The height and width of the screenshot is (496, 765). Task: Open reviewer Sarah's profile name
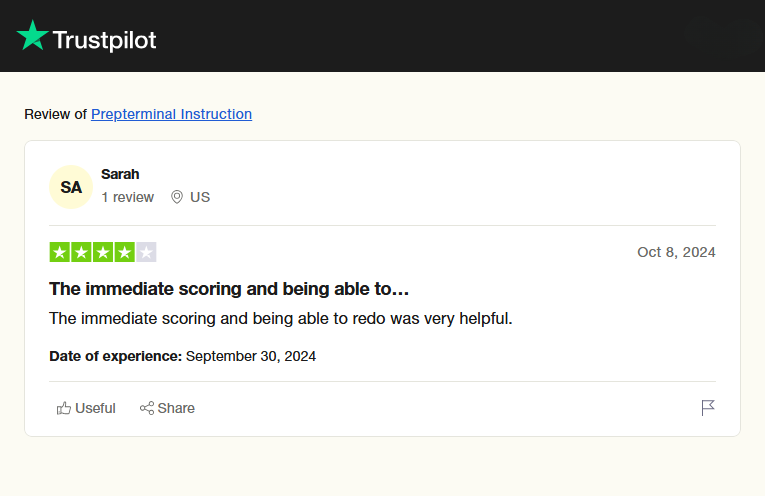pyautogui.click(x=120, y=174)
